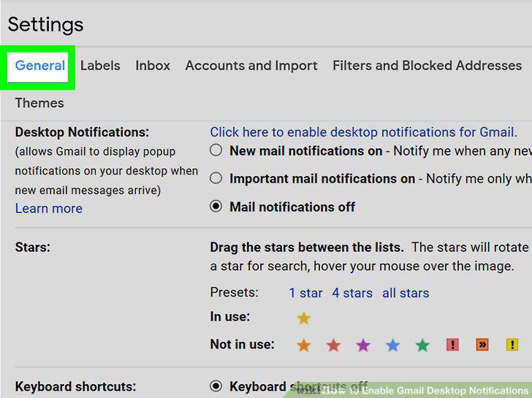Click the enable desktop notifications link
The width and height of the screenshot is (532, 398).
[363, 132]
